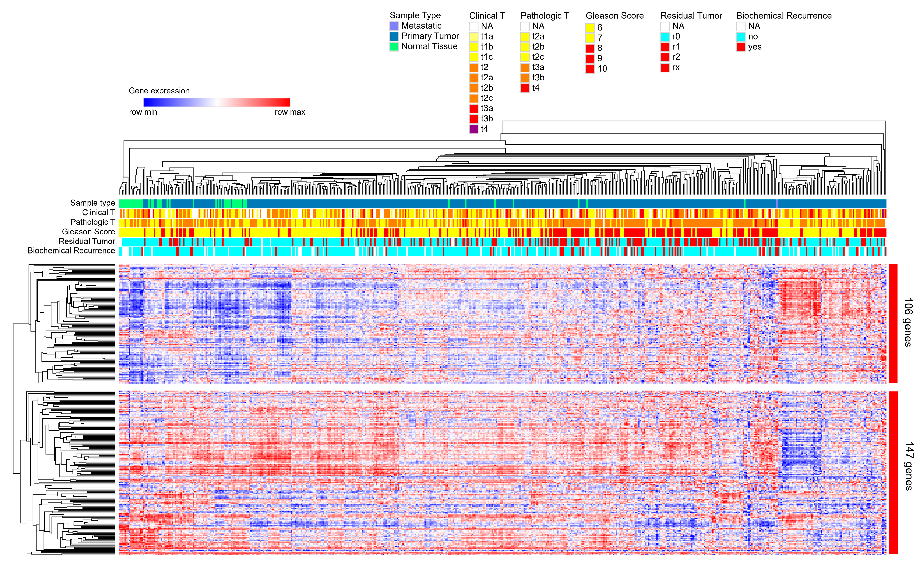Click the Metastatic purple legend swatch
Viewport: 924px width, 569px height.
pos(394,26)
